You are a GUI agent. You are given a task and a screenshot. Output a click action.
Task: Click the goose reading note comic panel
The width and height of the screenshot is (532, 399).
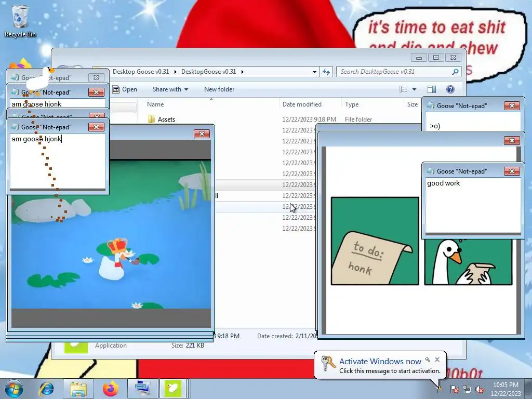pyautogui.click(x=468, y=262)
